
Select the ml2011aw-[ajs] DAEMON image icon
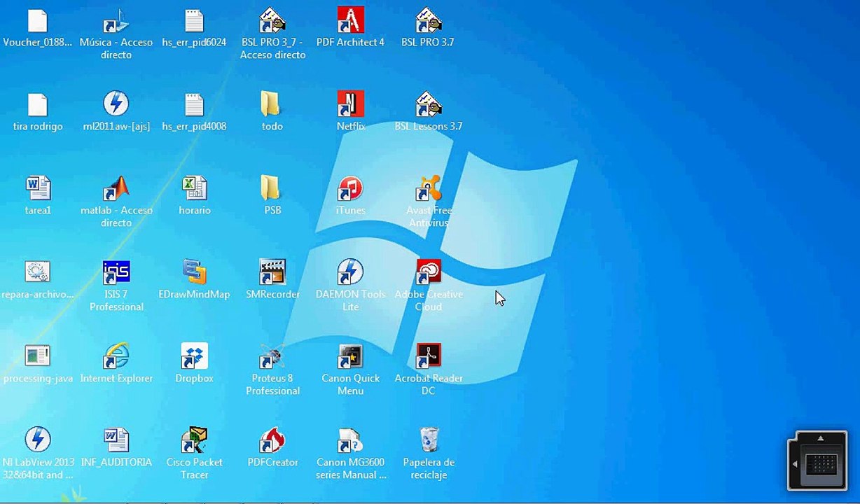click(x=116, y=104)
